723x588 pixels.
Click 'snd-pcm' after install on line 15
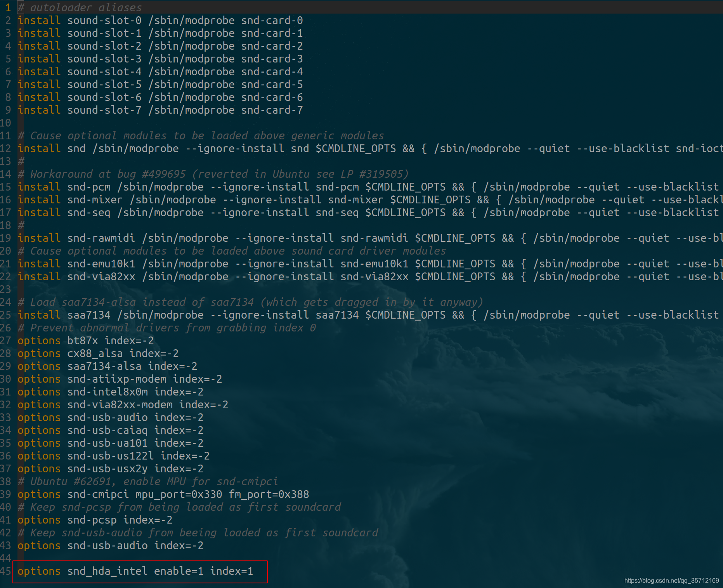pyautogui.click(x=89, y=187)
